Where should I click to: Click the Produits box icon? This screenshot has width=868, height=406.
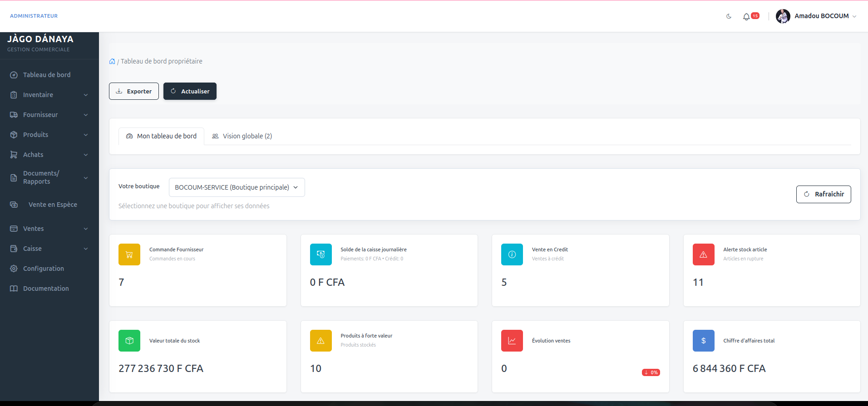click(x=14, y=135)
